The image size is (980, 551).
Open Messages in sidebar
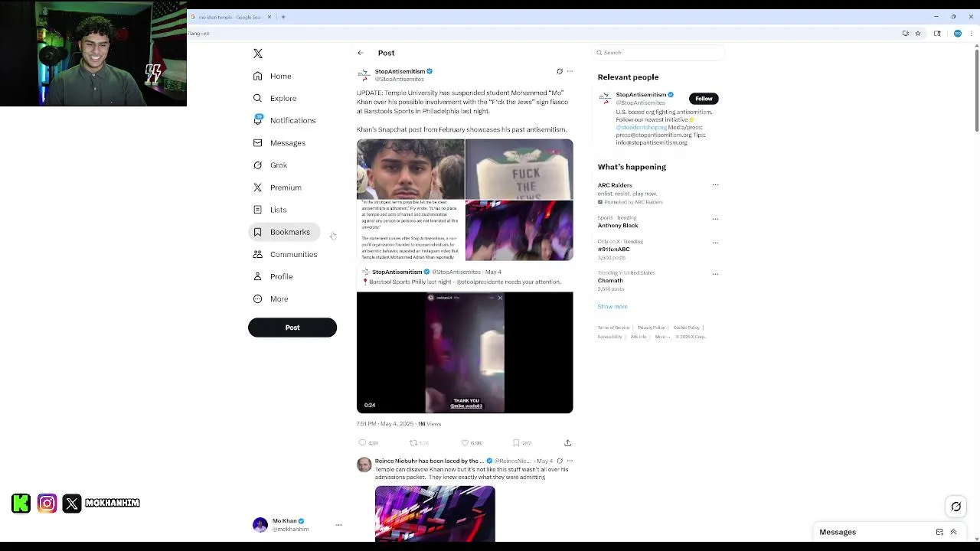pos(279,143)
